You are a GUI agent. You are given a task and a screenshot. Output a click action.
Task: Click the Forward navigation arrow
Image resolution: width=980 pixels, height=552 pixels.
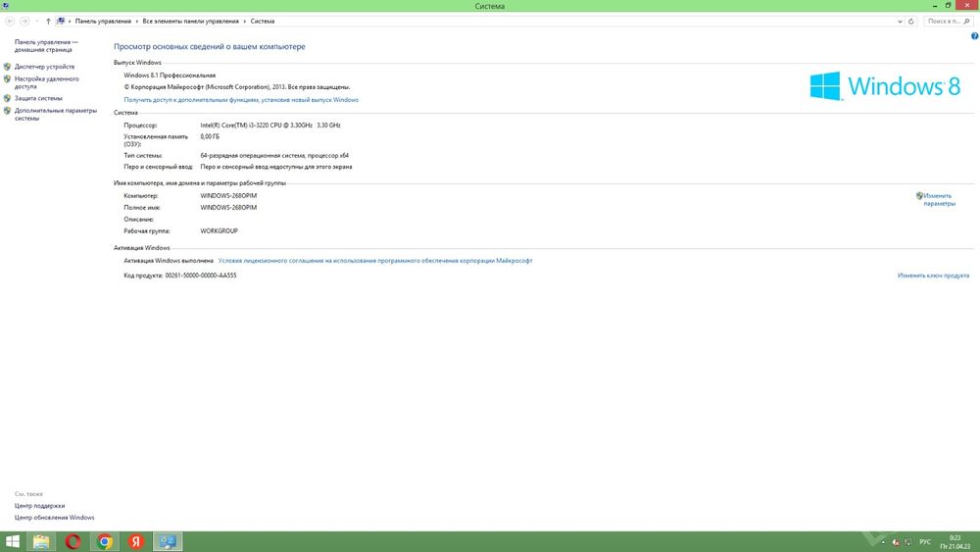click(24, 22)
